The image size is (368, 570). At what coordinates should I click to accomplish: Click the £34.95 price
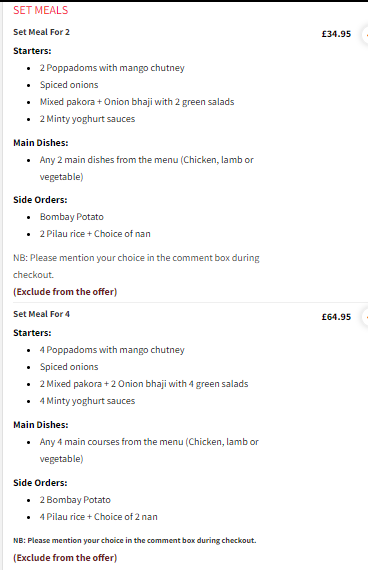pos(336,34)
